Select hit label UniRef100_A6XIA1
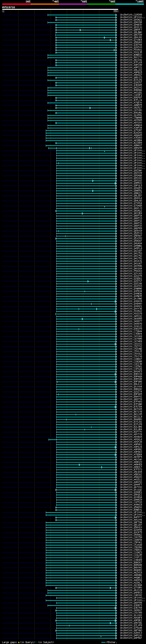This screenshot has width=146, height=644. pyautogui.click(x=131, y=60)
